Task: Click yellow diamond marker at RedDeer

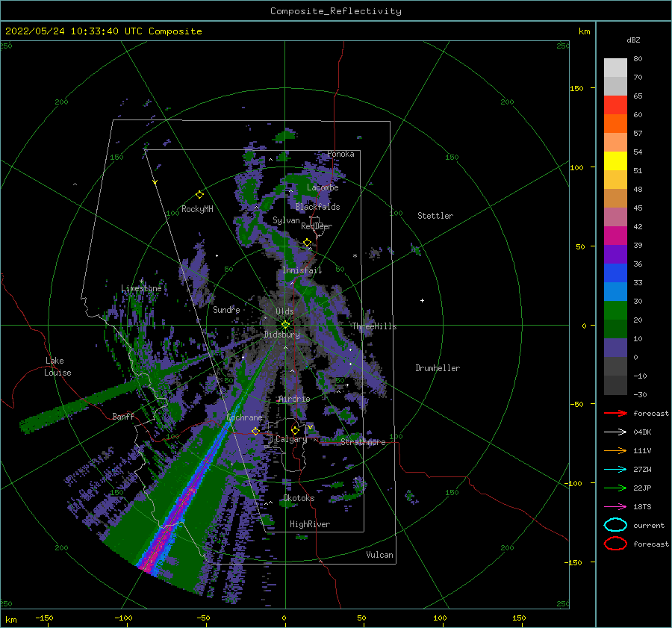Action: [307, 243]
